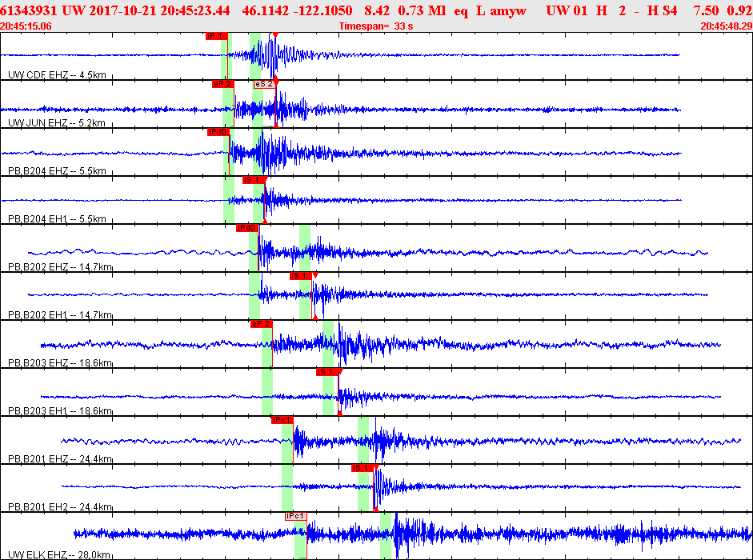753x560 pixels.
Task: Click the window end time 20:45:48.29
Action: [x=726, y=26]
